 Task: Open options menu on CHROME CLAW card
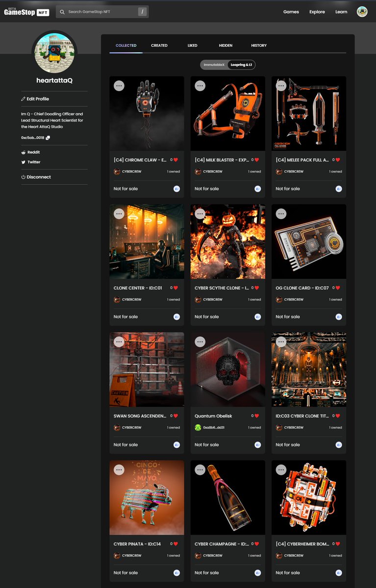tap(119, 85)
